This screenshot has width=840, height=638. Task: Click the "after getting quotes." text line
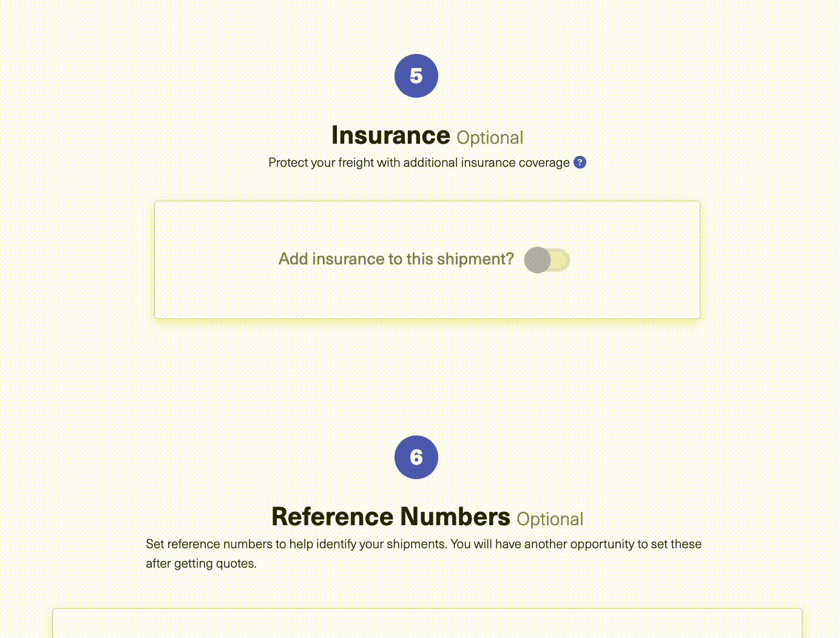click(201, 563)
